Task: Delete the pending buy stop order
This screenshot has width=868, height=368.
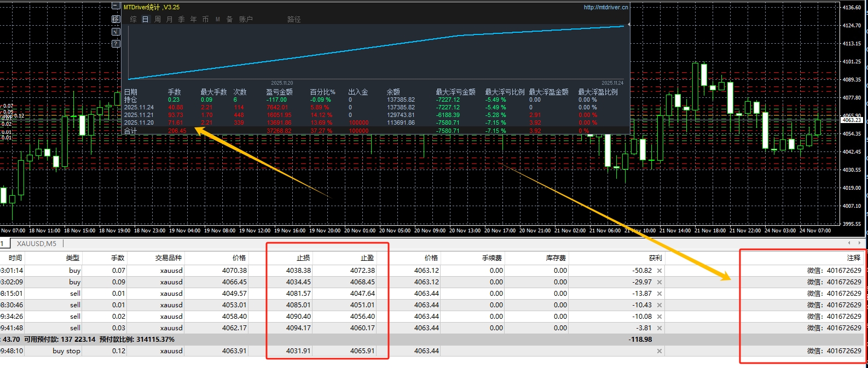Action: pyautogui.click(x=659, y=351)
